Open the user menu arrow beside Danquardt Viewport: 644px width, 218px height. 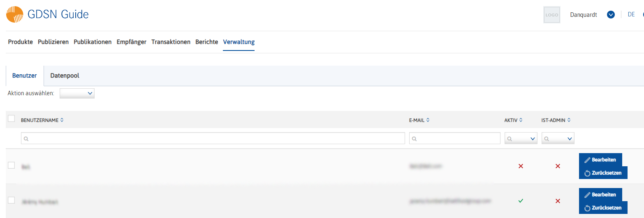(611, 15)
